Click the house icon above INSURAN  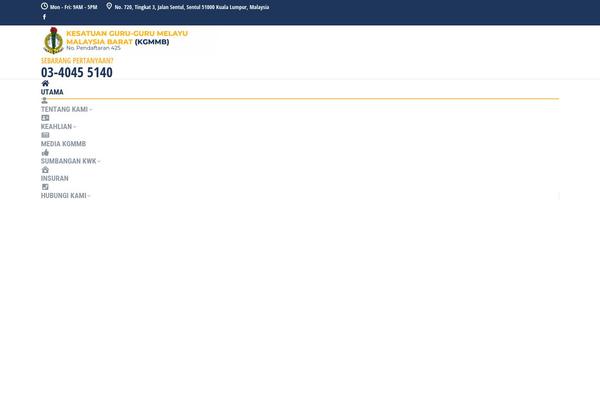click(x=45, y=170)
